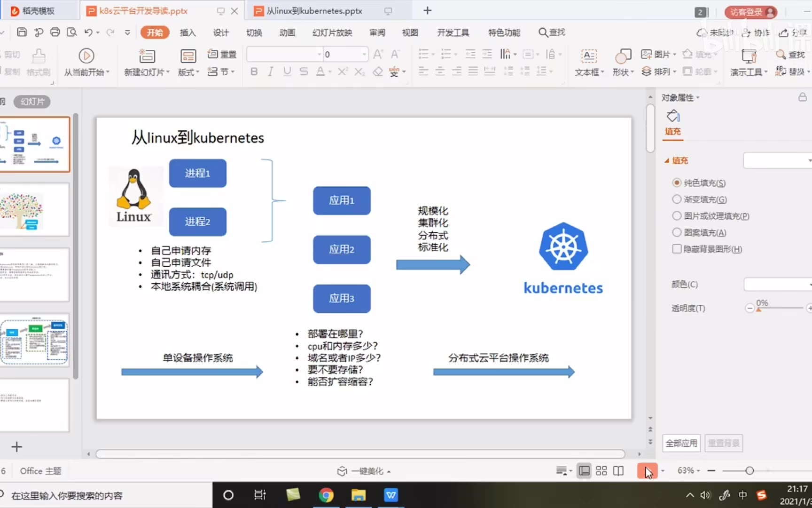Viewport: 812px width, 508px height.
Task: Click the add slide plus button
Action: pyautogui.click(x=17, y=447)
